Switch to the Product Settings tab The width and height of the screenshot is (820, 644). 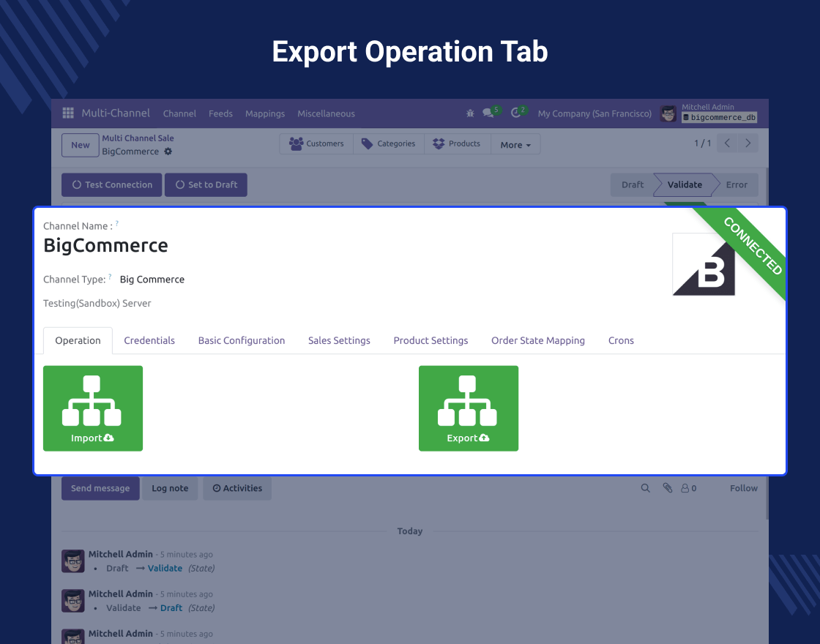point(431,341)
